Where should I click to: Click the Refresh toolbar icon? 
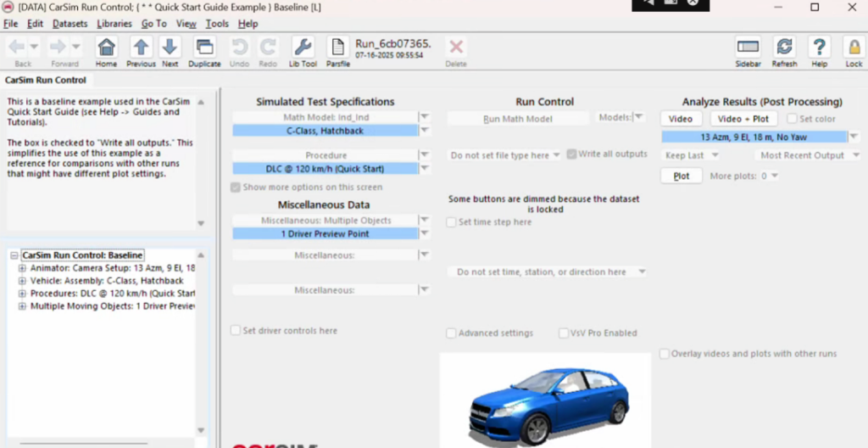click(x=785, y=48)
